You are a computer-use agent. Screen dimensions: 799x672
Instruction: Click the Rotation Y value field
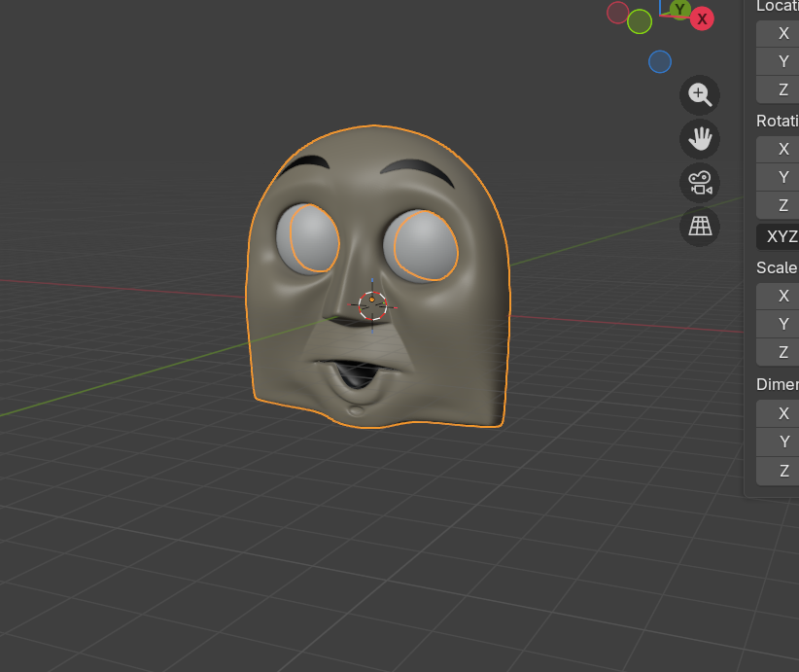tap(778, 177)
